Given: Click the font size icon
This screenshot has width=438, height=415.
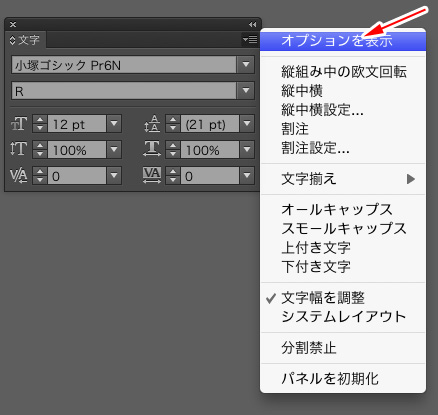Looking at the screenshot, I should (19, 124).
